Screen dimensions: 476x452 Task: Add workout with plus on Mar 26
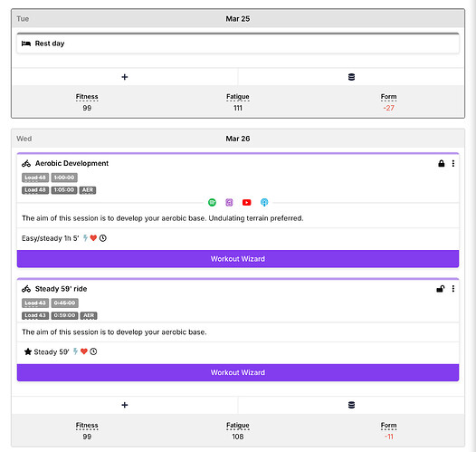[125, 405]
